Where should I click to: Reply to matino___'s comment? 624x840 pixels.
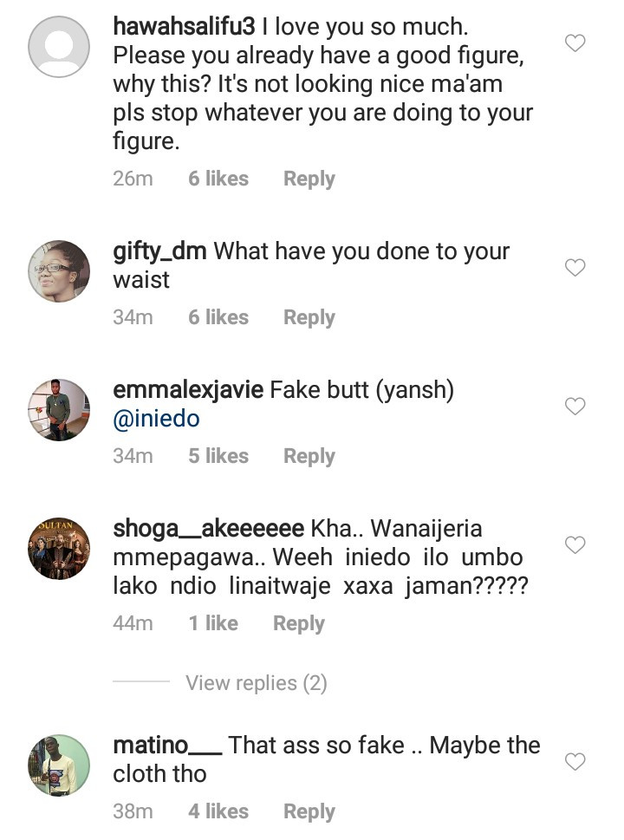click(x=309, y=811)
